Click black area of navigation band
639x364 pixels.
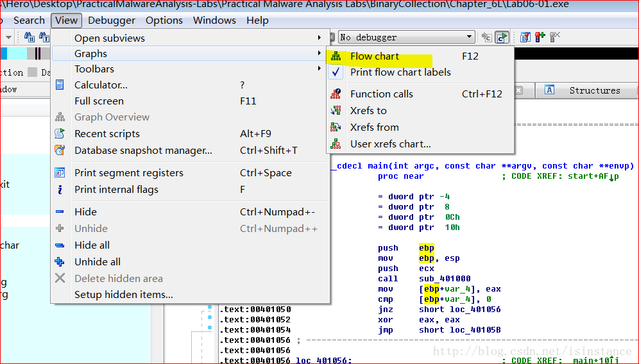(x=575, y=53)
